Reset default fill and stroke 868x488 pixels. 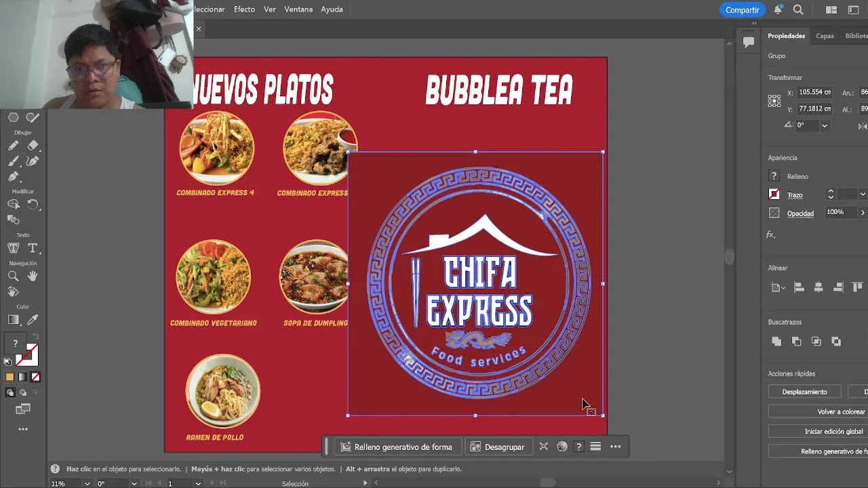tap(7, 362)
